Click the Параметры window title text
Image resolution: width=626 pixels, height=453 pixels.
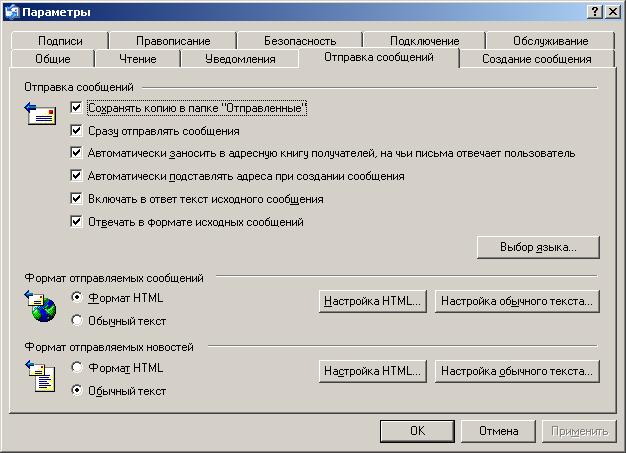[56, 12]
